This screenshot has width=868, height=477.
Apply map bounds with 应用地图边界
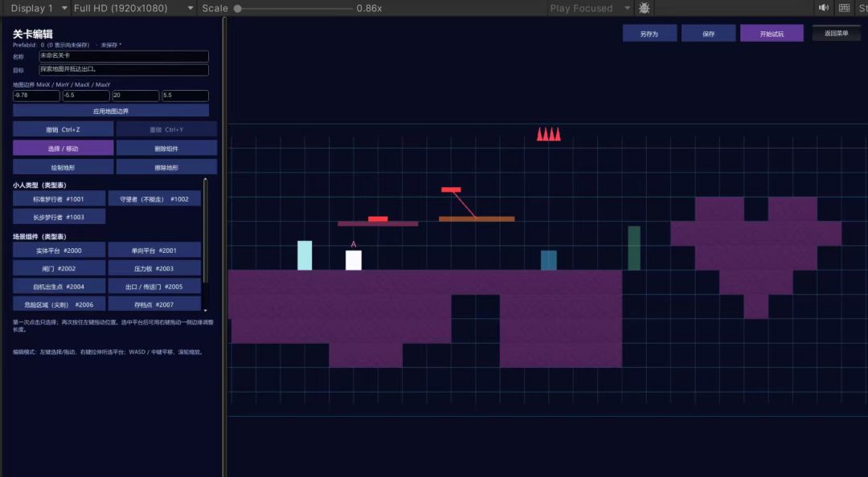(111, 111)
